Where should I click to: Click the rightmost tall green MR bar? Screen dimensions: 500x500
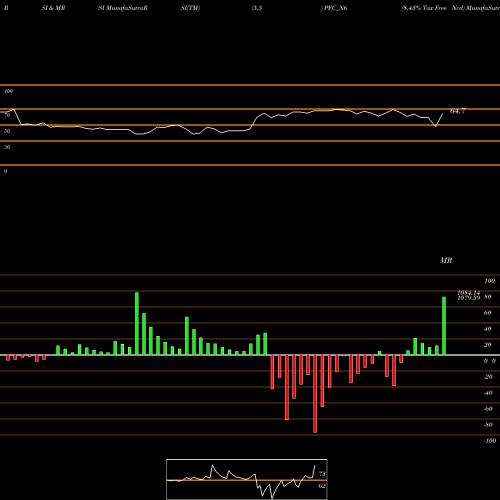pyautogui.click(x=444, y=326)
